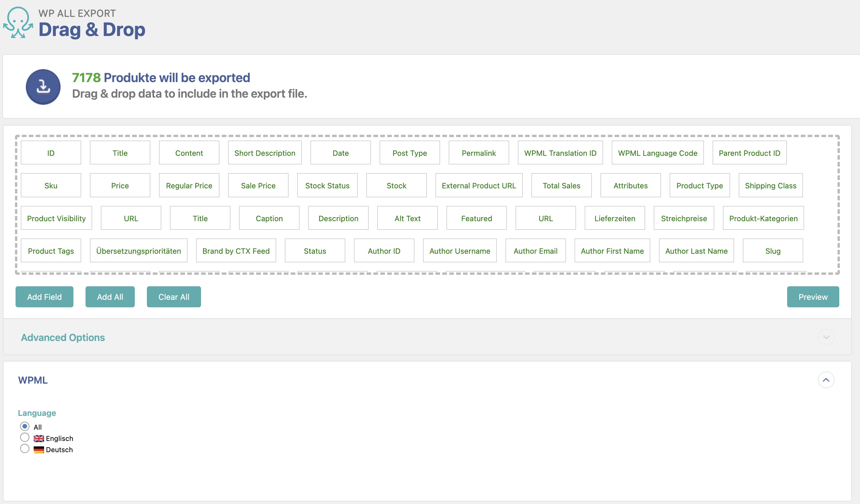The width and height of the screenshot is (860, 504).
Task: Select the Content export field
Action: pyautogui.click(x=189, y=153)
